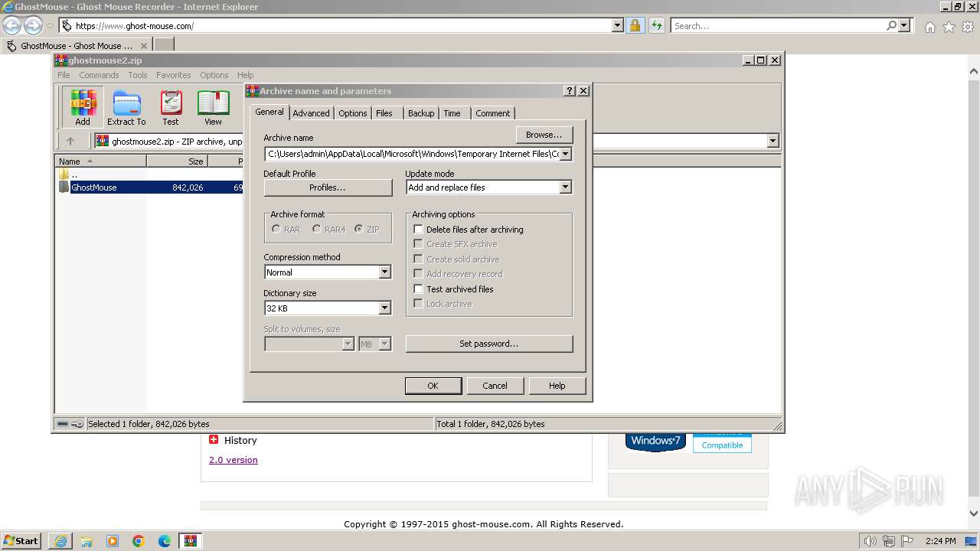Screen dimensions: 980x551
Task: Go up one folder level in WinRAR
Action: (x=70, y=141)
